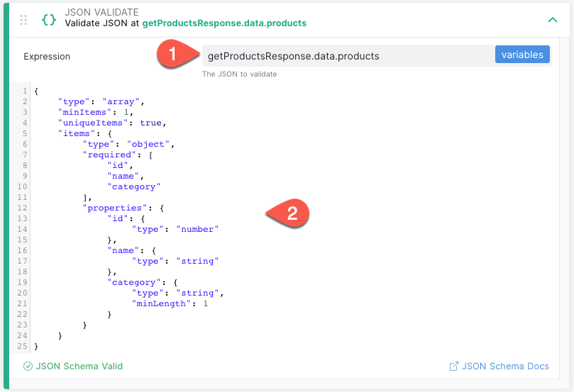Click the Expression label
Viewport: 574px width, 392px height.
[x=47, y=56]
